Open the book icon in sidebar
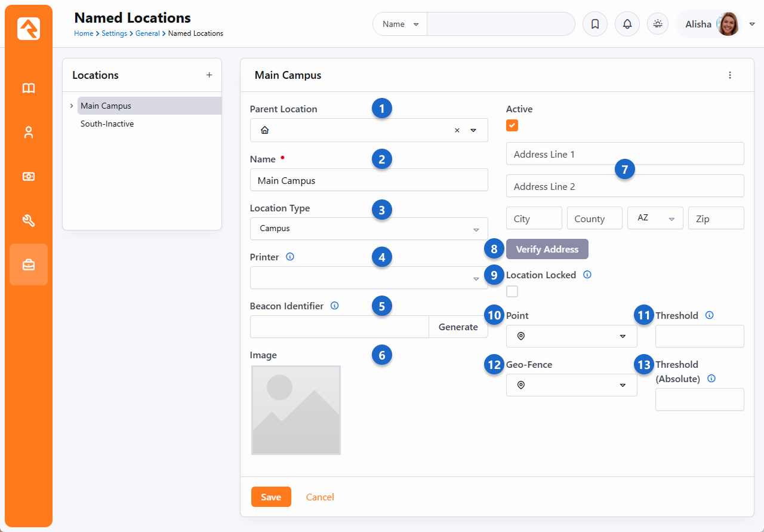The height and width of the screenshot is (532, 764). pos(29,88)
